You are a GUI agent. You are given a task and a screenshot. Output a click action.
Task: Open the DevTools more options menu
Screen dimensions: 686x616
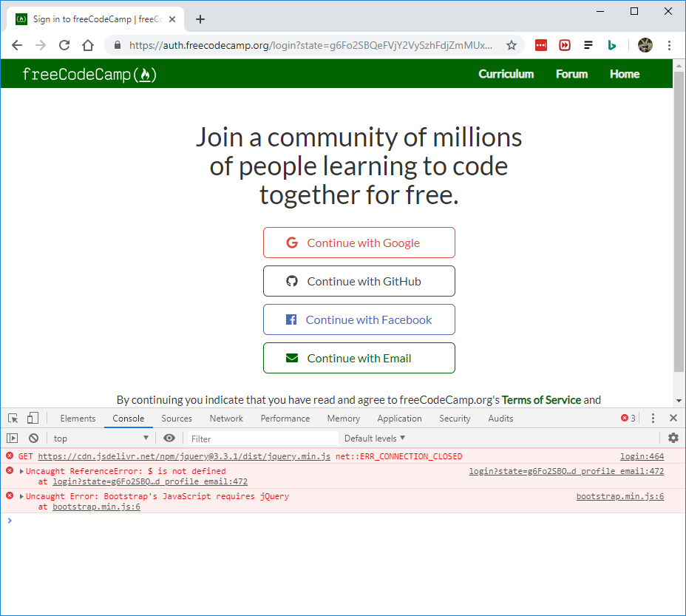point(652,418)
